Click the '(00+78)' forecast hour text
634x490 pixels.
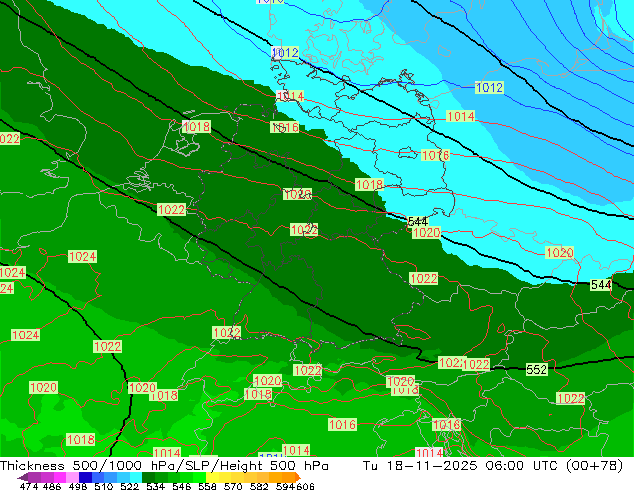click(595, 466)
